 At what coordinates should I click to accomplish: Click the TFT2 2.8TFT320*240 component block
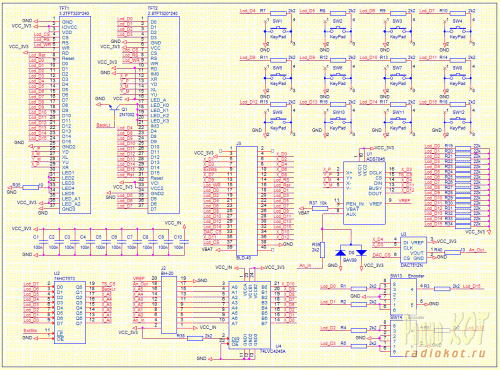164,115
